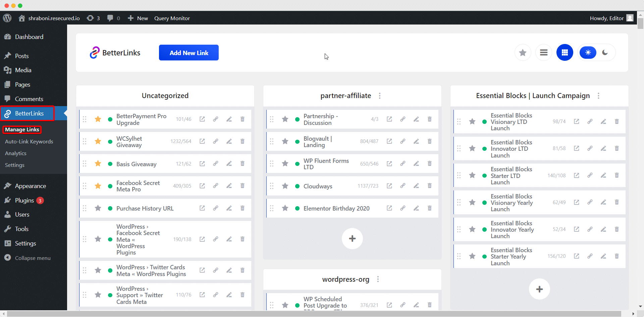Viewport: 644px width, 317px height.
Task: Copy the short link for Cloudways
Action: [x=402, y=186]
